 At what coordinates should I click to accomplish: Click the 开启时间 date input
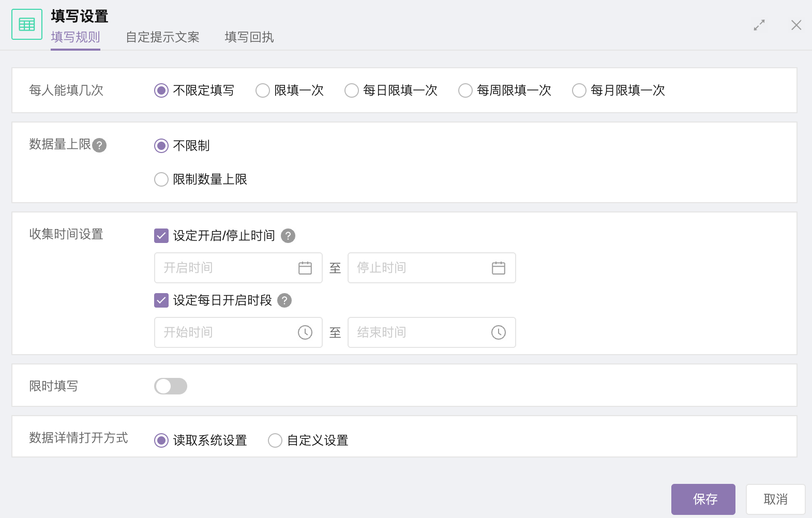(x=238, y=268)
